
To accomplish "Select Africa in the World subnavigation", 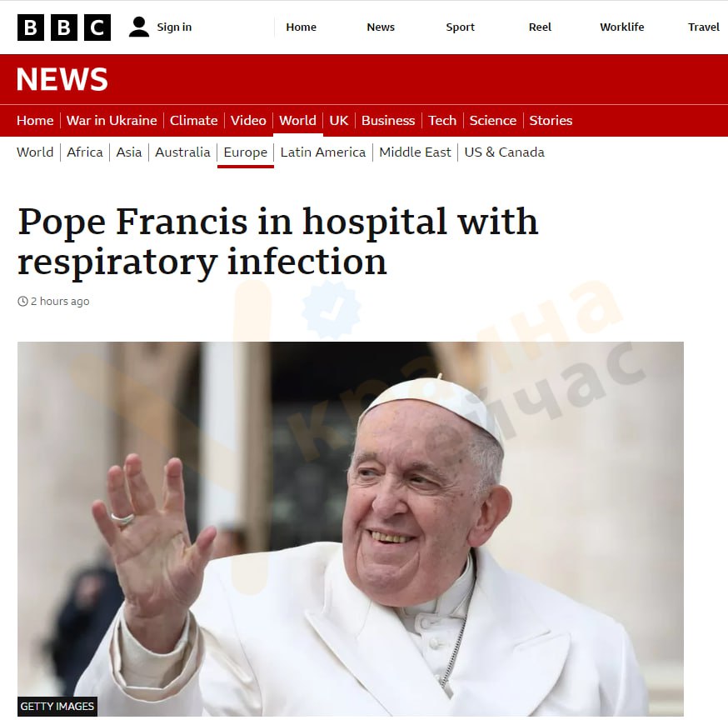I will 84,152.
